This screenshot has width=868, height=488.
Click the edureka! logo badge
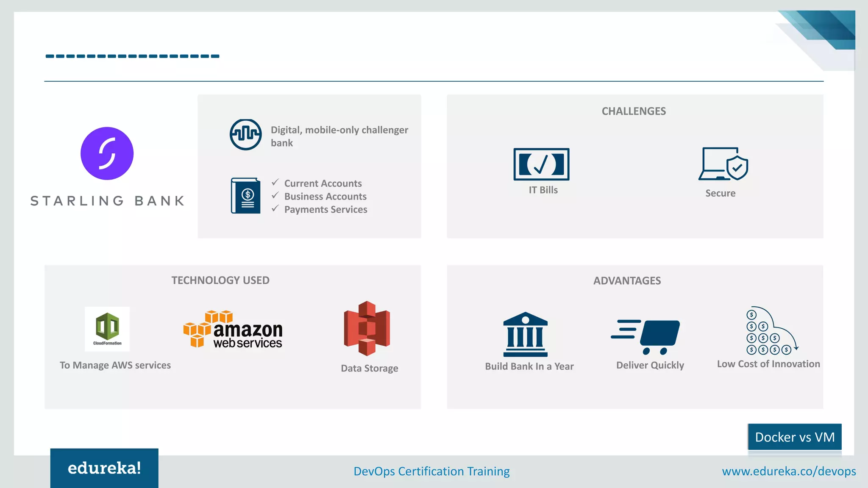click(x=104, y=468)
